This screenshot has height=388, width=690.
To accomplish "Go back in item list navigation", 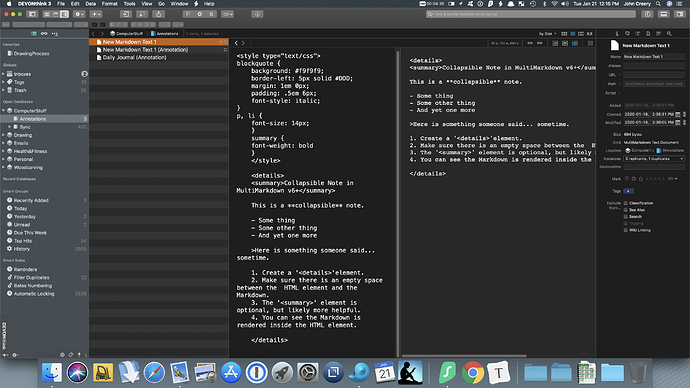I will (93, 33).
